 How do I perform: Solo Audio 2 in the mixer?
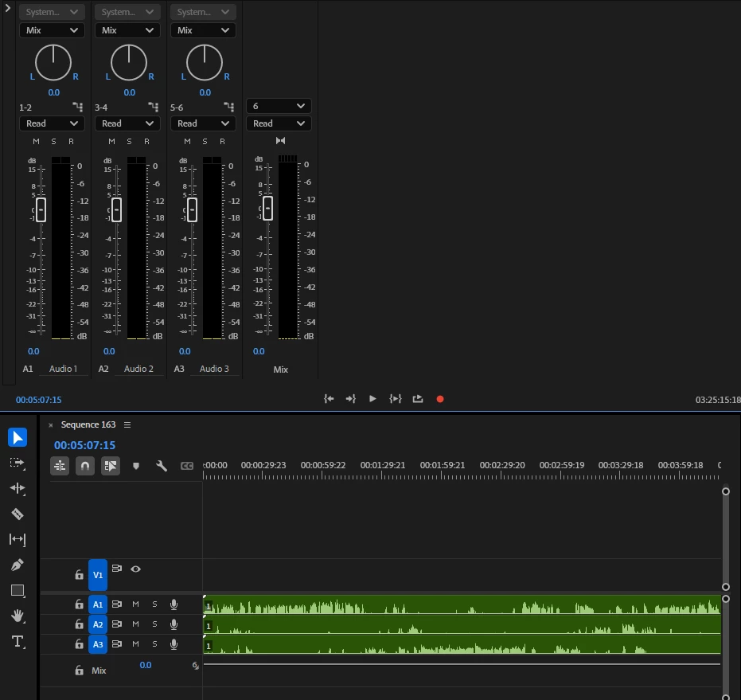[x=129, y=142]
